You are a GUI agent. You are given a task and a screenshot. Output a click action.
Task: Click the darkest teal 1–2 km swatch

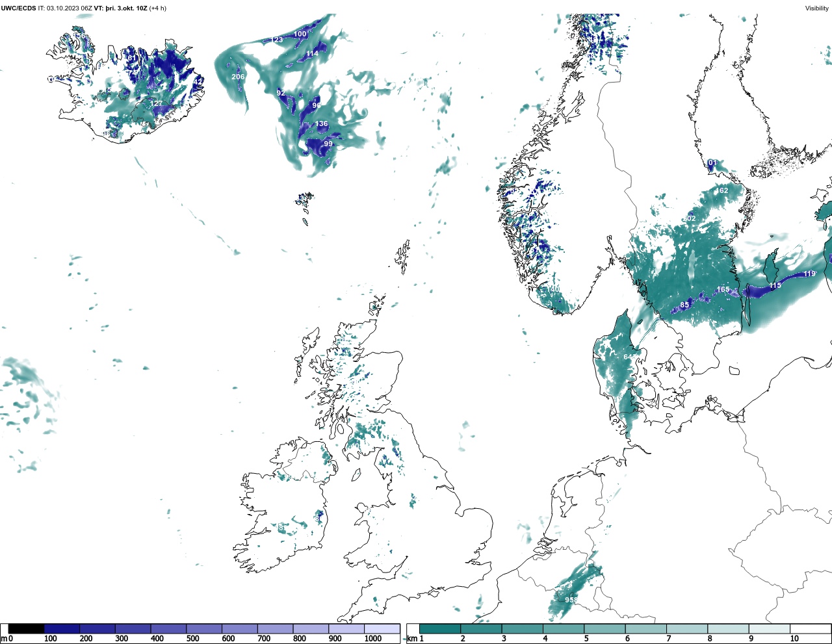point(440,629)
